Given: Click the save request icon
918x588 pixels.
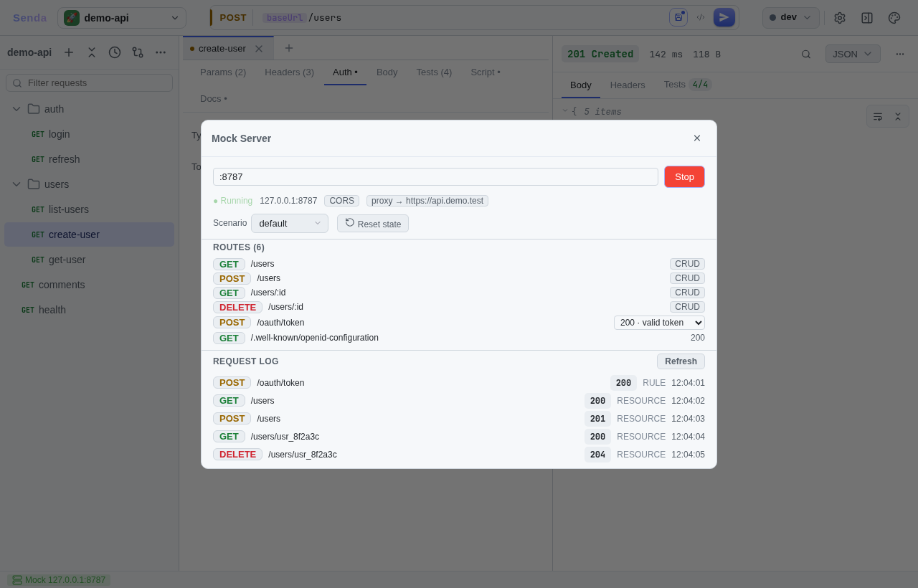Looking at the screenshot, I should point(678,17).
